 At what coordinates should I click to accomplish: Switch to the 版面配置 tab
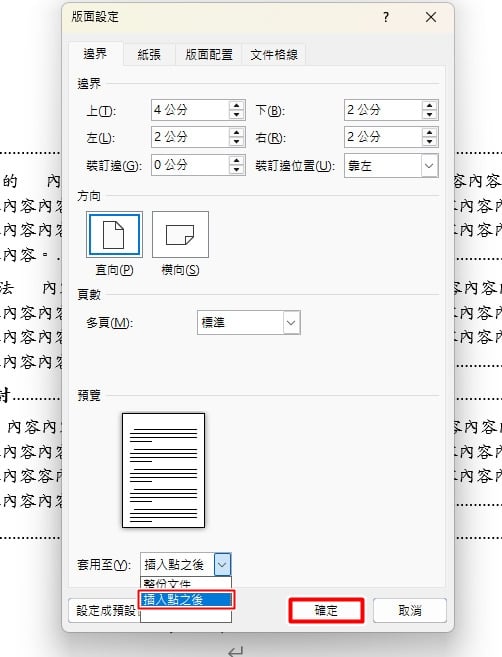click(209, 54)
